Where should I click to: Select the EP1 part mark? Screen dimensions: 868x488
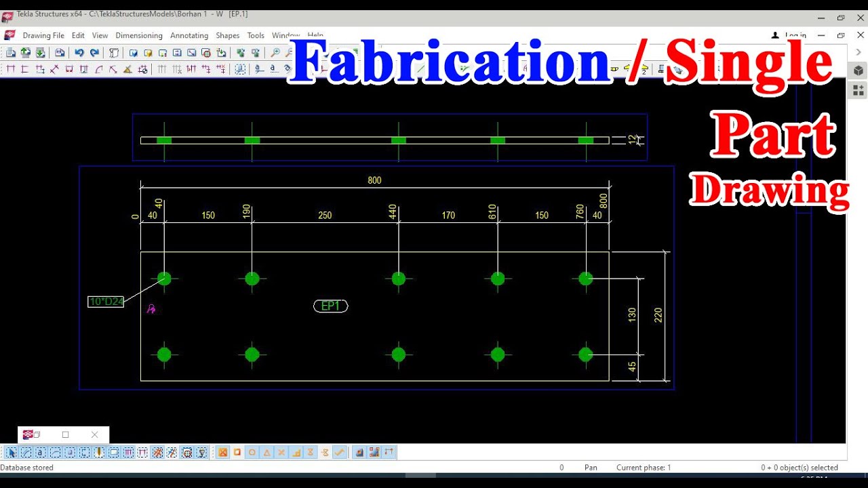(330, 306)
